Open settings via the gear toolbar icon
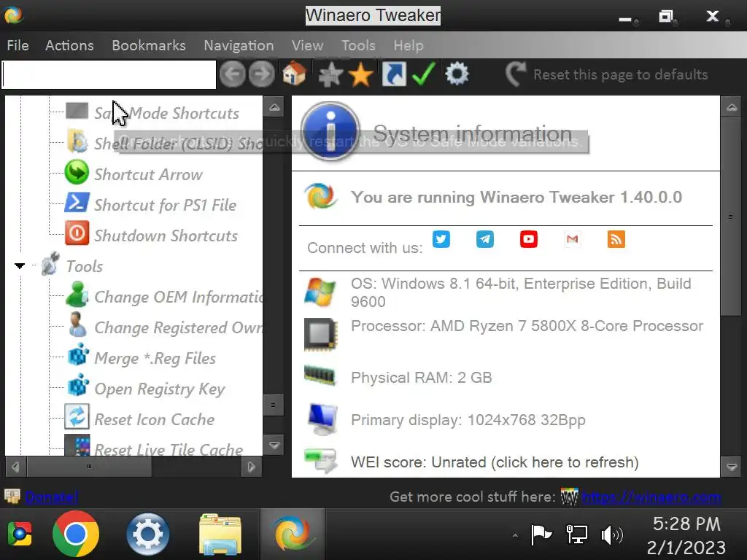The width and height of the screenshot is (747, 560). (x=457, y=74)
